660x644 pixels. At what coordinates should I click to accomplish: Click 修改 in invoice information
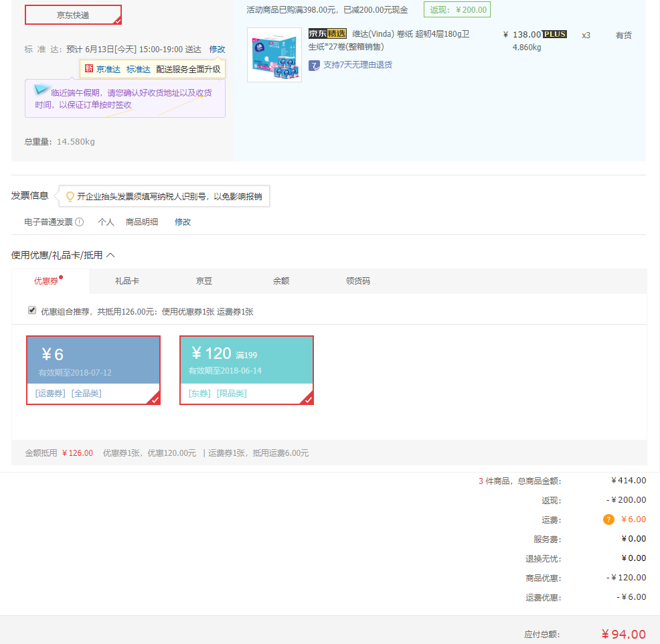point(183,222)
